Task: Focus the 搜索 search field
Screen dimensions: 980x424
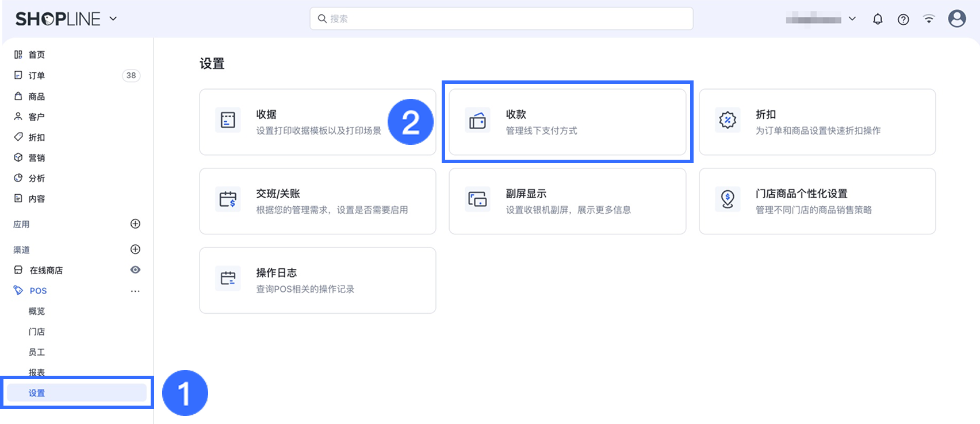Action: pyautogui.click(x=502, y=18)
